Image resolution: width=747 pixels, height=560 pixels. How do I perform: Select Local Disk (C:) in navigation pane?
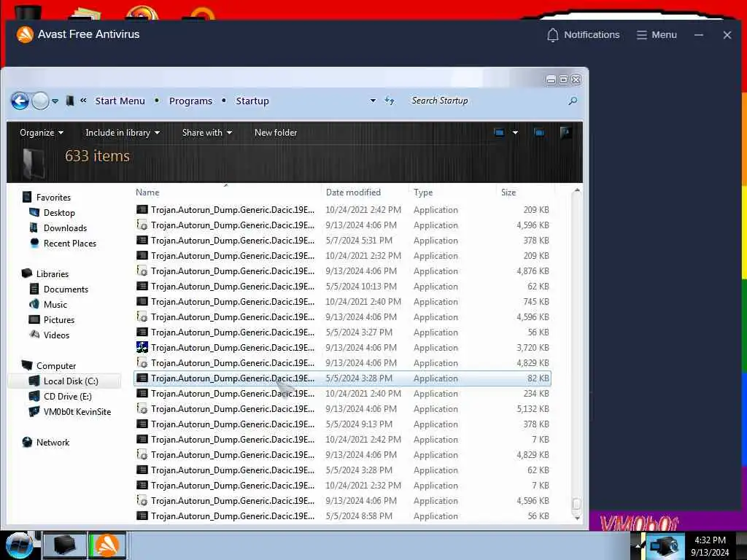pos(64,381)
